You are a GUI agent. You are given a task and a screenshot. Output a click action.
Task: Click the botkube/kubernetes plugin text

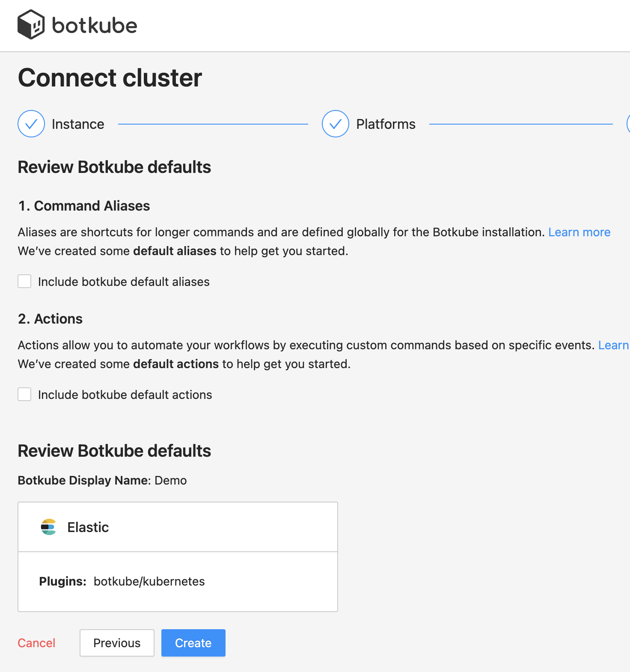click(149, 581)
